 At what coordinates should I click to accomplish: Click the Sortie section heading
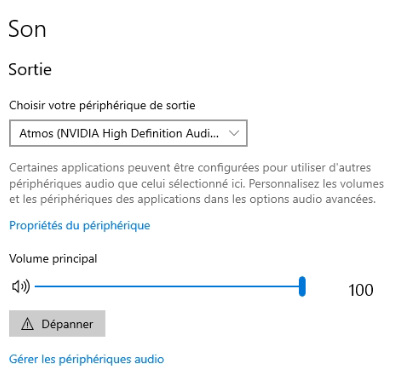tap(30, 69)
